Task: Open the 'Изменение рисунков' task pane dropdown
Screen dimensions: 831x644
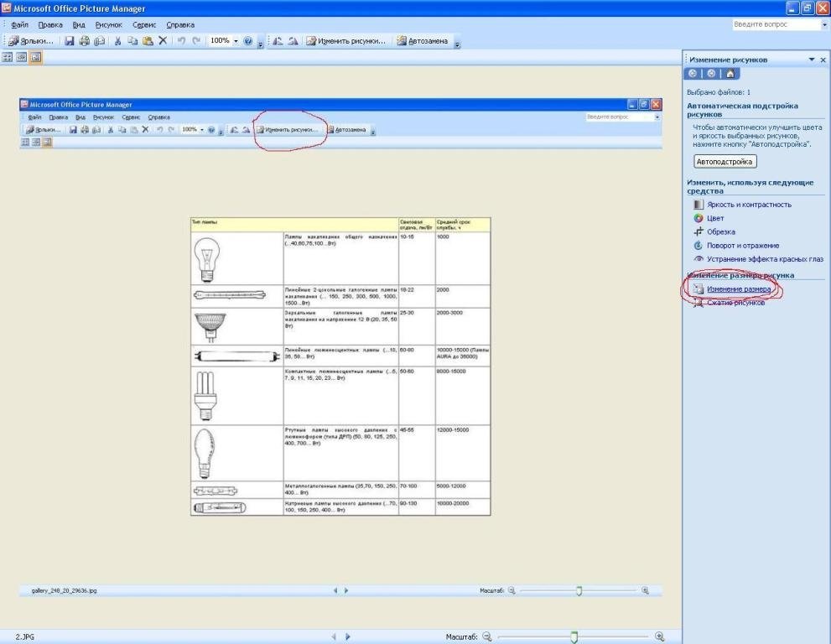Action: (812, 60)
